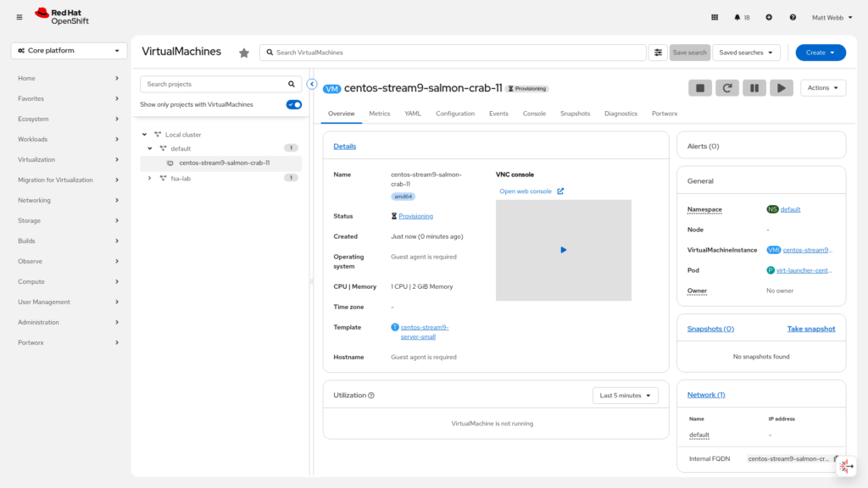Start the VM with the play button
This screenshot has width=868, height=488.
click(x=781, y=88)
